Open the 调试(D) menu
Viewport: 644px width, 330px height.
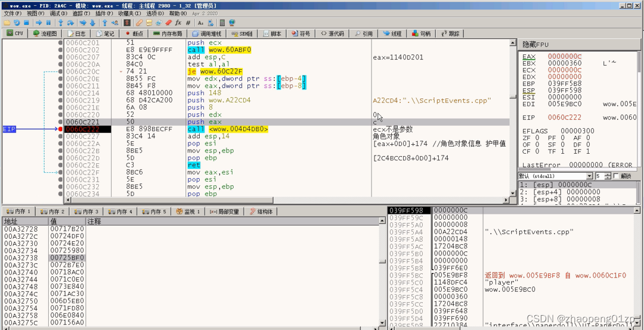click(x=58, y=14)
